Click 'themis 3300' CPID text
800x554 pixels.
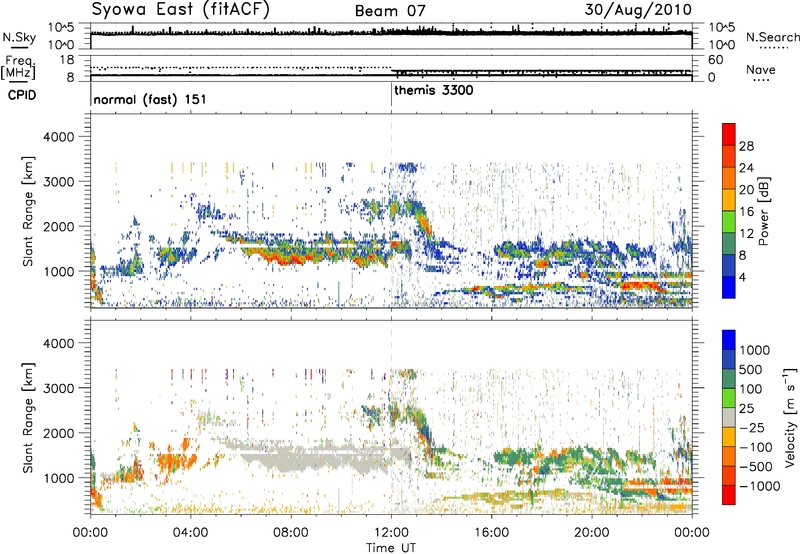434,90
